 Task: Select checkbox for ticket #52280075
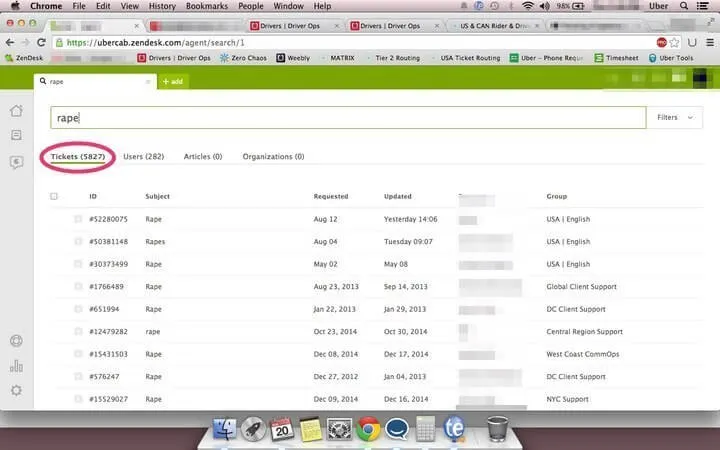78,218
